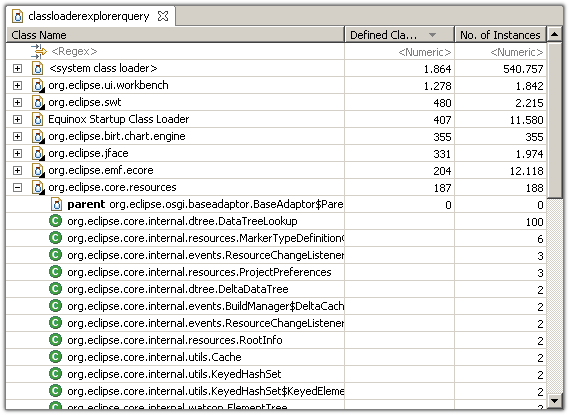Click the 12.118 instances value

pyautogui.click(x=526, y=171)
